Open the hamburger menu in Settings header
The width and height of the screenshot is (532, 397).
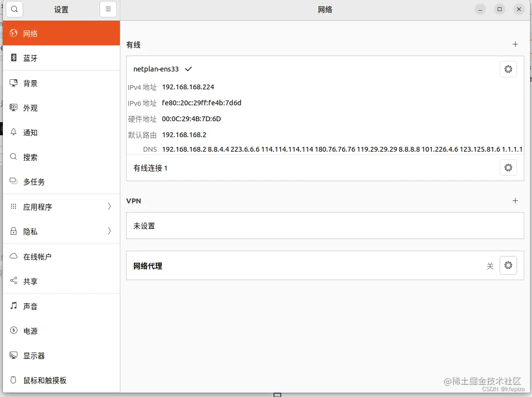108,9
